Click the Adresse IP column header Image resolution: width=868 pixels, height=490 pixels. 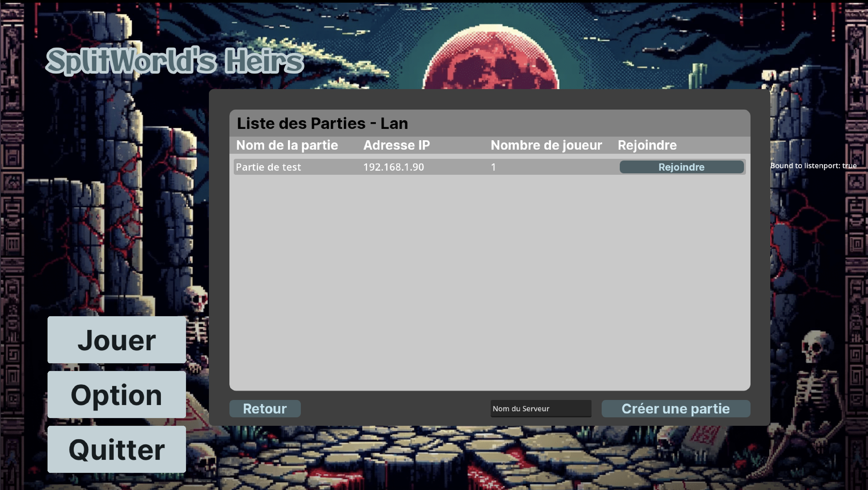point(396,145)
